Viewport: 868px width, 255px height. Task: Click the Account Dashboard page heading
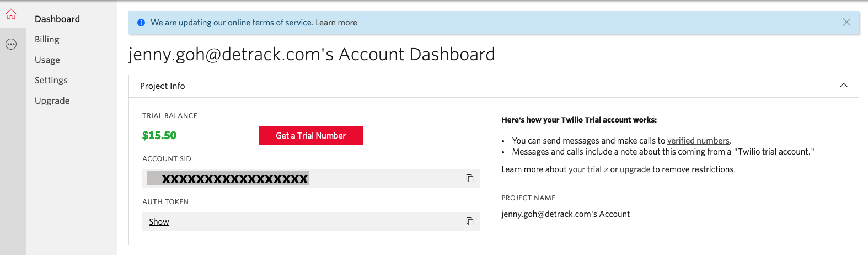pyautogui.click(x=312, y=54)
